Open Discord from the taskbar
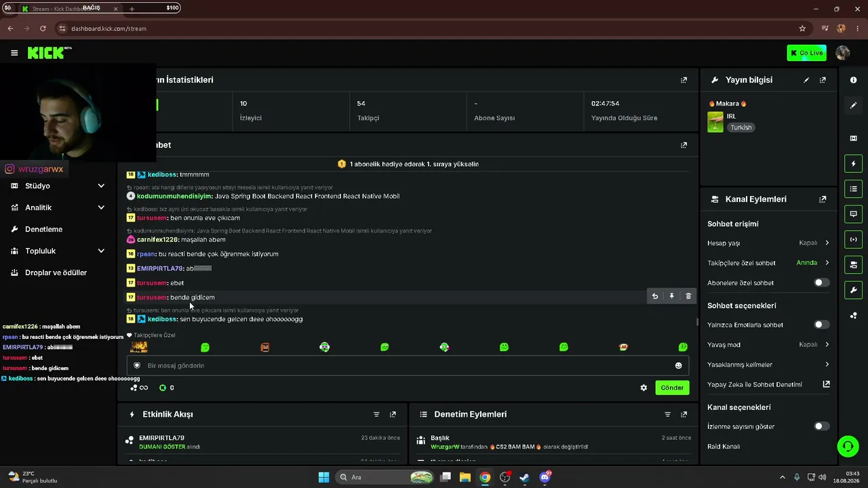The width and height of the screenshot is (868, 488). click(x=545, y=477)
